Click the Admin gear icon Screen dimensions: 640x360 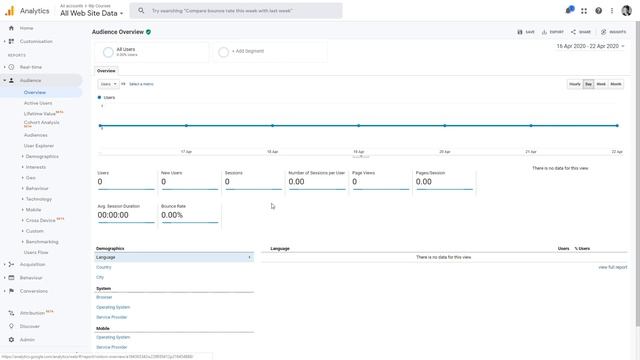[11, 340]
